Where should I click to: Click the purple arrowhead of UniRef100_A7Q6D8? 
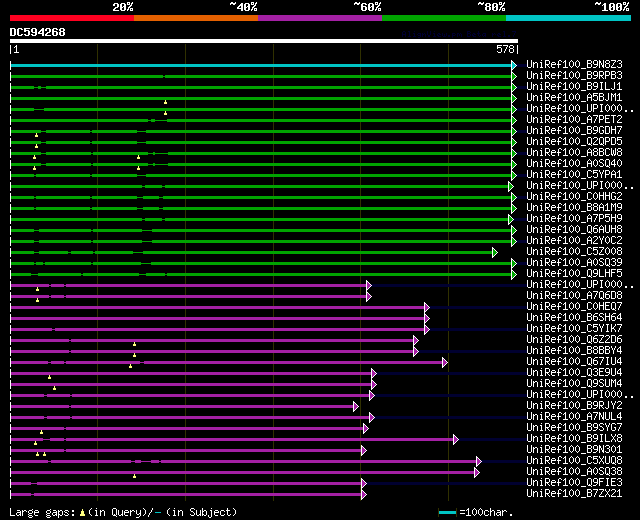[x=369, y=296]
